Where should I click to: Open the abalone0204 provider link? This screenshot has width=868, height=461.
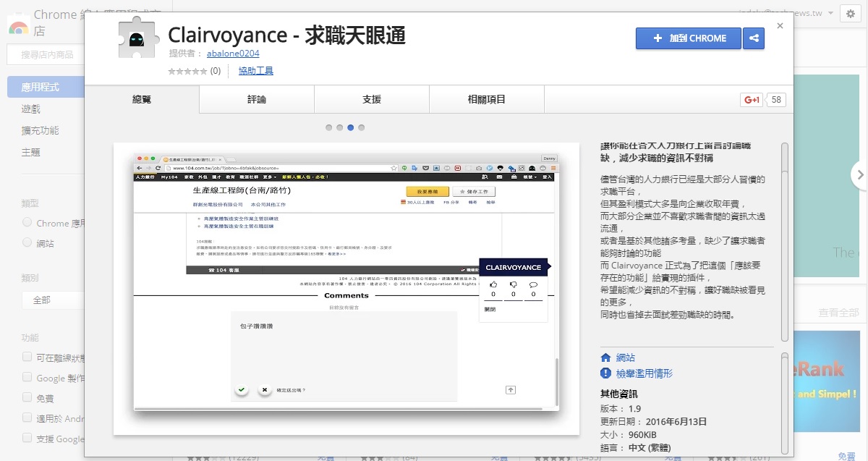click(x=233, y=54)
